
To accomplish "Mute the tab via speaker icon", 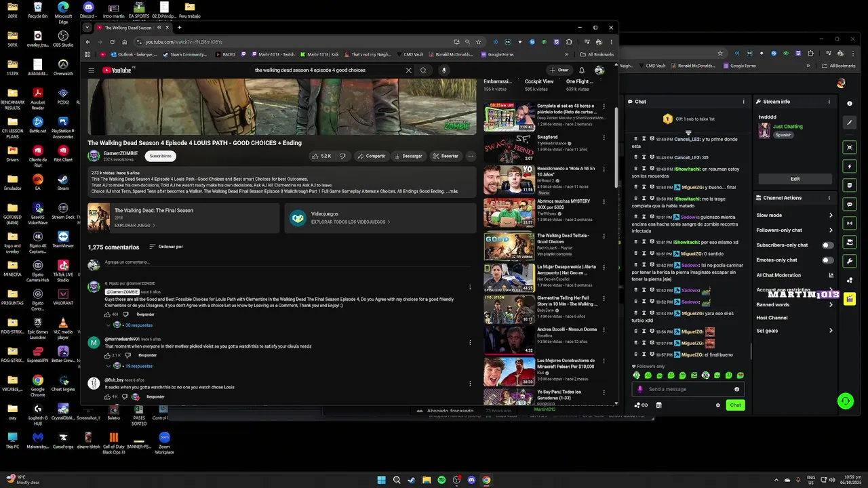I will (159, 28).
